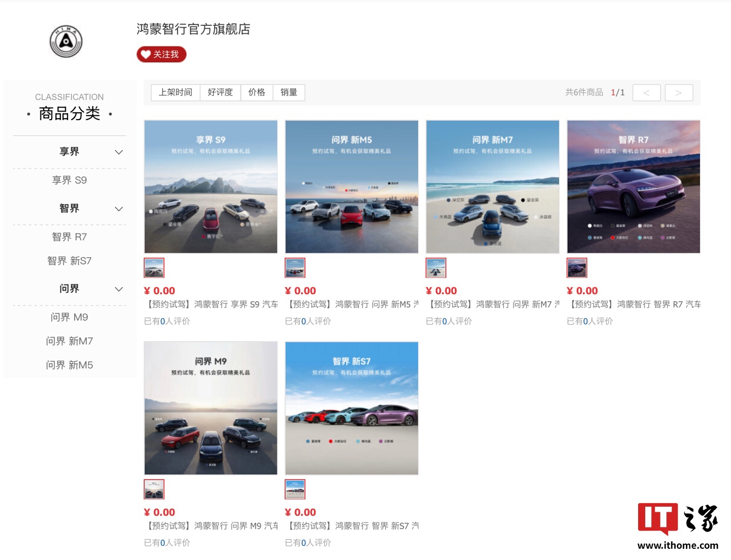The image size is (731, 560).
Task: Select 智界 R7 in sidebar
Action: pyautogui.click(x=70, y=237)
